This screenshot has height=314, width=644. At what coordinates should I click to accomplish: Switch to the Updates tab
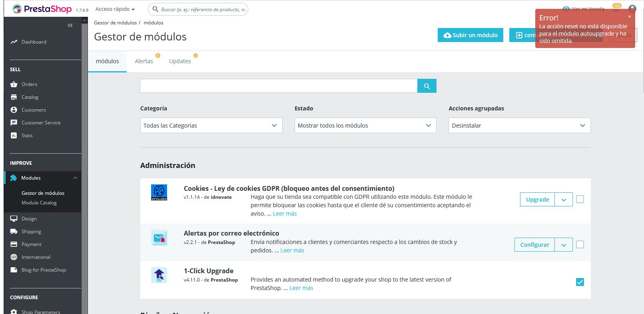tap(180, 61)
